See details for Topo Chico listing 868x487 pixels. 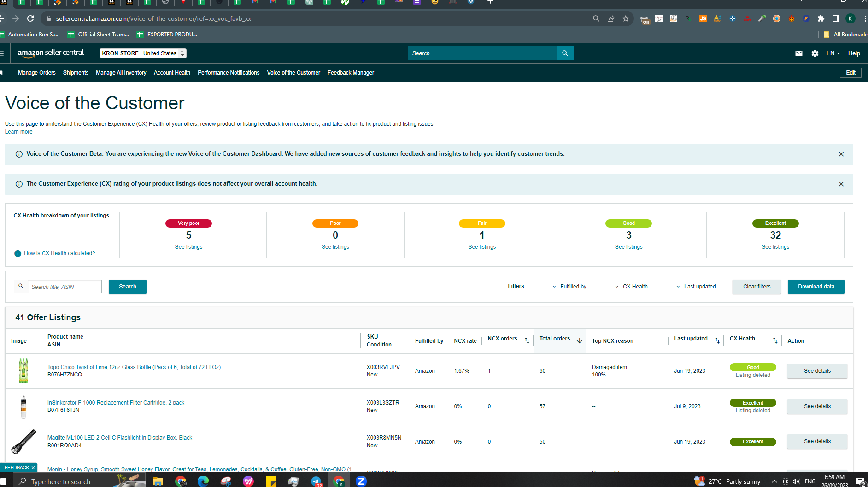817,371
